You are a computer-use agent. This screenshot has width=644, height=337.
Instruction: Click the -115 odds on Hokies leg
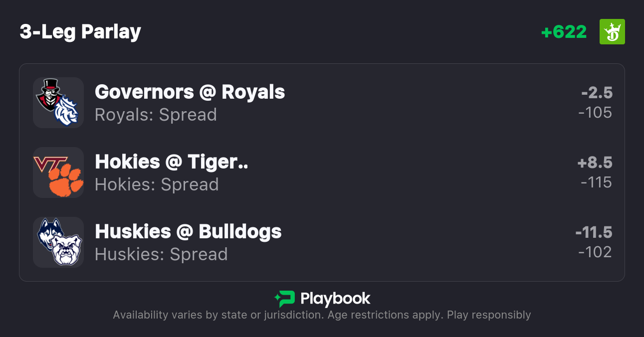(596, 182)
